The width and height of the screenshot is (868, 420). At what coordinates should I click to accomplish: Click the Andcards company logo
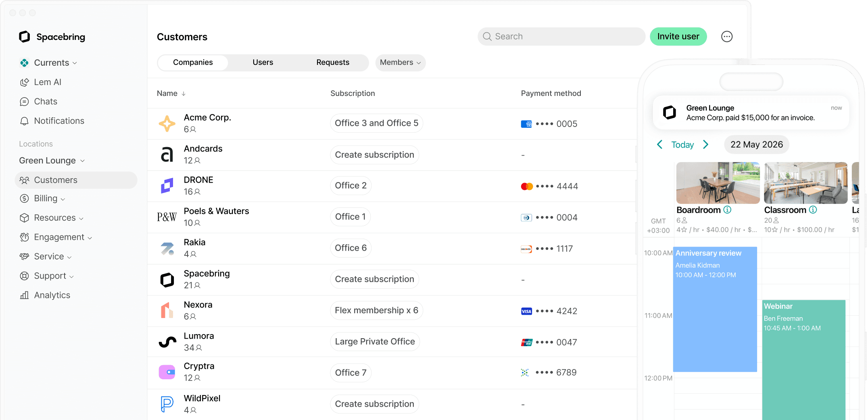click(x=167, y=155)
